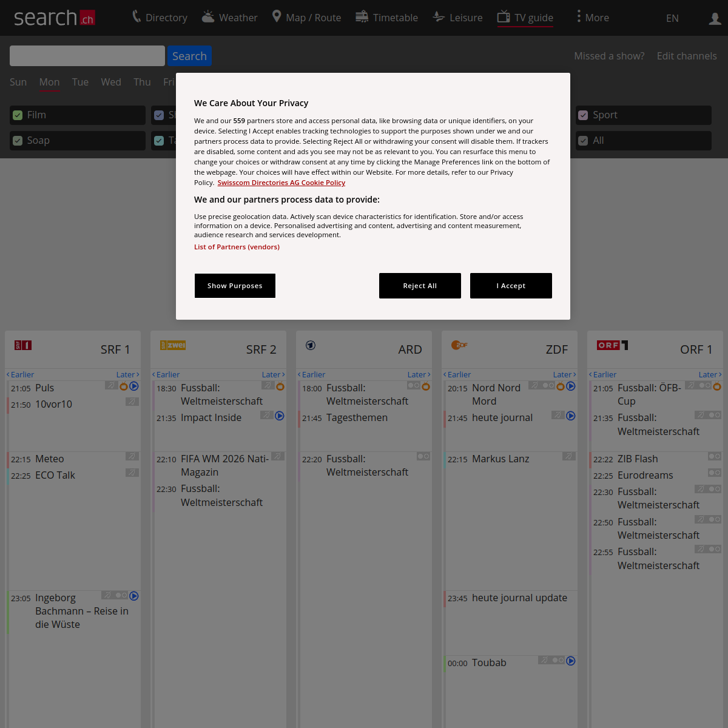This screenshot has height=728, width=728.
Task: Click the Reject All button
Action: [x=420, y=286]
